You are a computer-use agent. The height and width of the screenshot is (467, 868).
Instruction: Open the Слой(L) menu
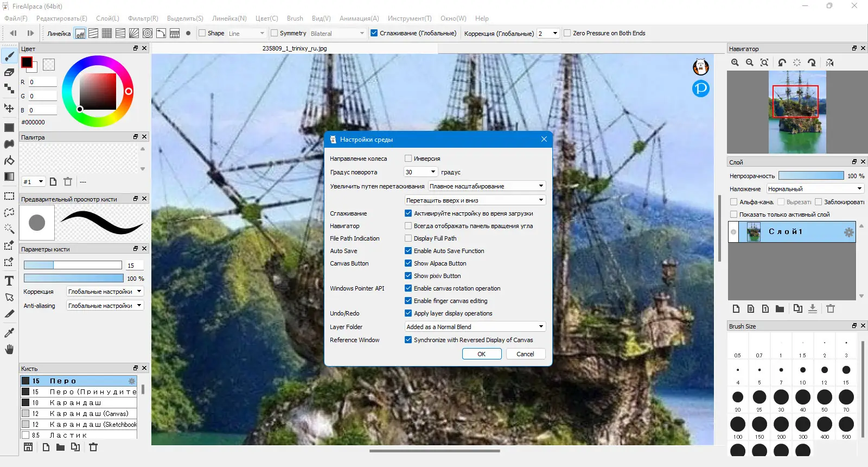(x=107, y=18)
